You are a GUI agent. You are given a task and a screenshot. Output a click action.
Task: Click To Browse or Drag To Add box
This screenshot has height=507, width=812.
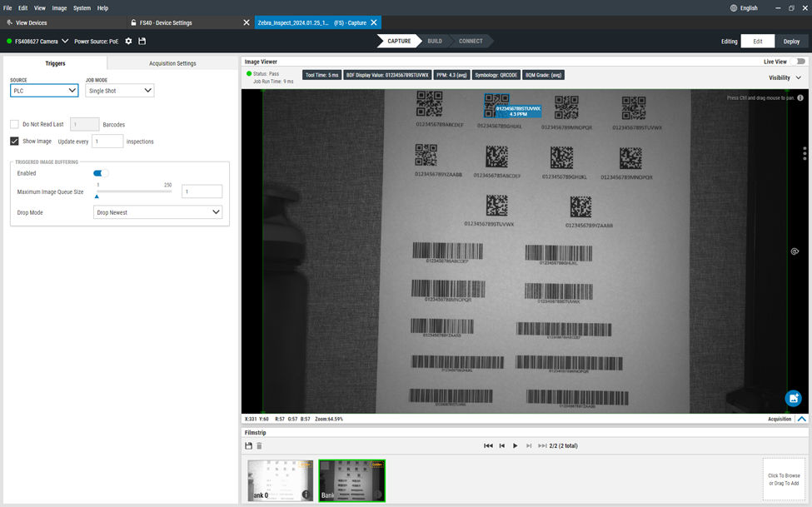point(784,479)
